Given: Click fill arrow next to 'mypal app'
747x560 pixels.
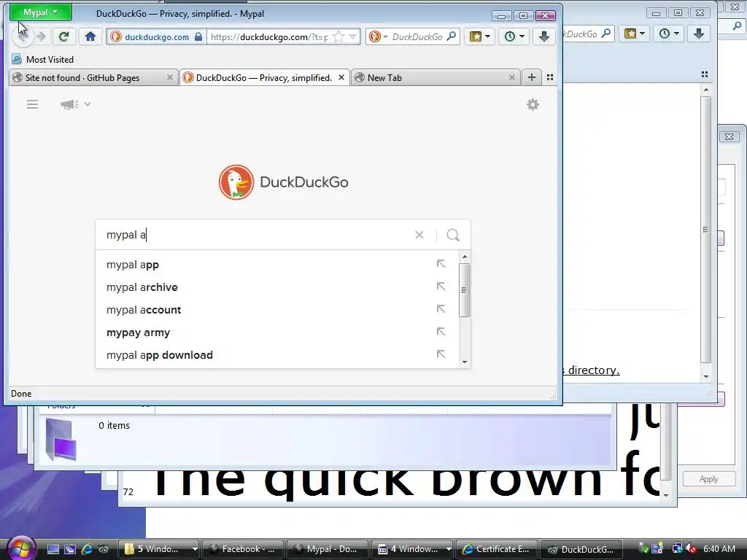Looking at the screenshot, I should coord(441,264).
